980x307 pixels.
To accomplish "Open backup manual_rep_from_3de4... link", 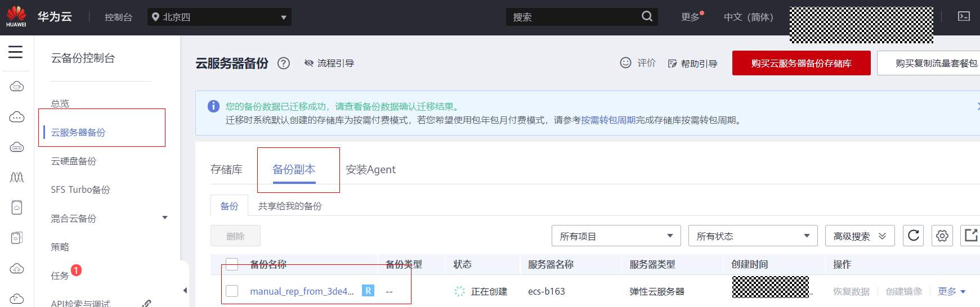I will [x=302, y=291].
